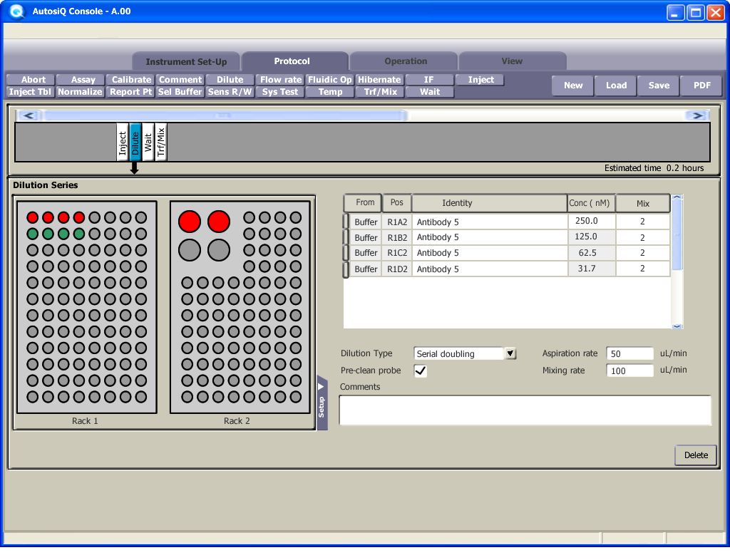Click the large gray vial in Rack 2

pyautogui.click(x=190, y=249)
